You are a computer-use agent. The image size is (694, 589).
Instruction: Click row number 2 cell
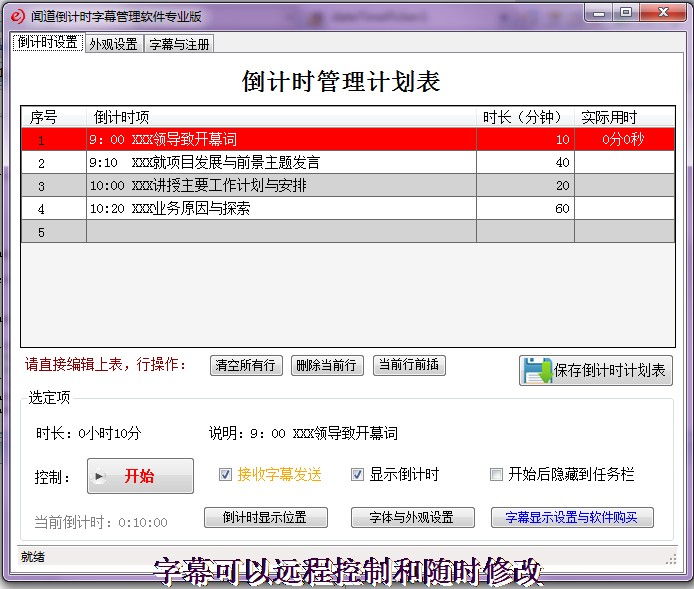pos(54,162)
